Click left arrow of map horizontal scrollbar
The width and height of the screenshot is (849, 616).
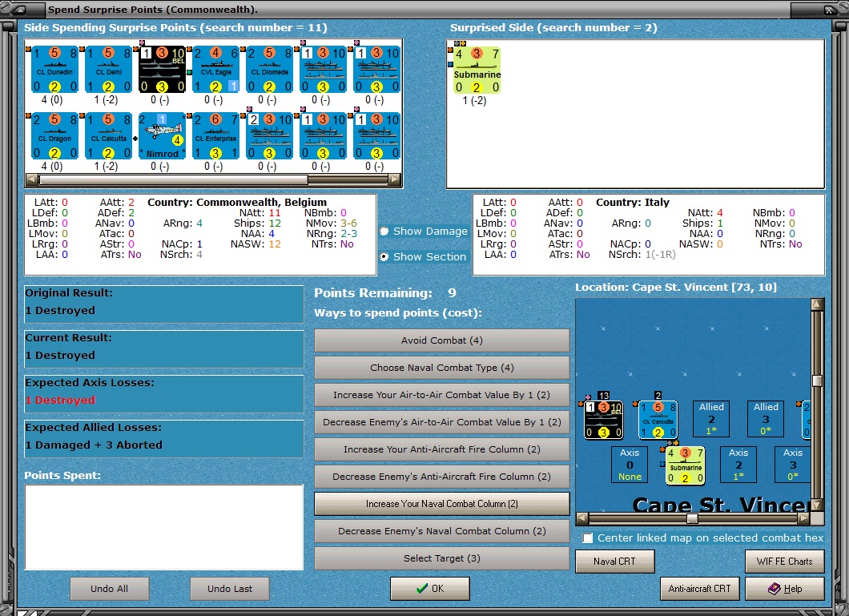pos(582,518)
